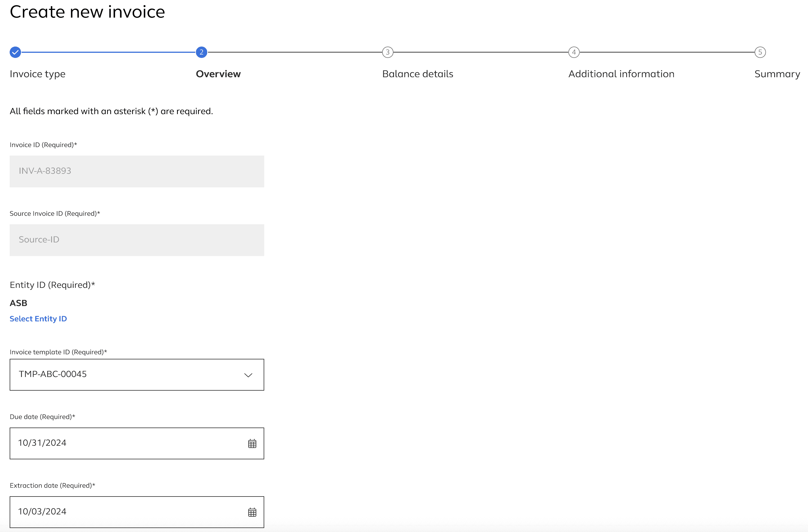The width and height of the screenshot is (808, 532).
Task: Open Additional information step label
Action: 621,74
